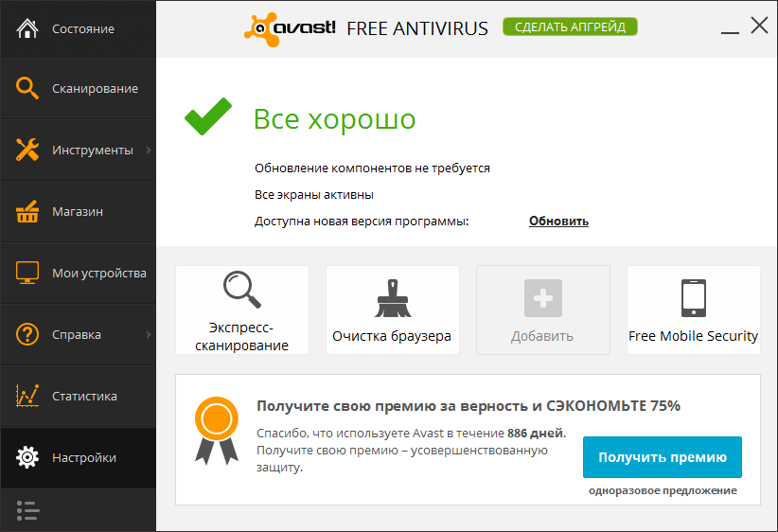Screen dimensions: 778x532
Task: Click the orange magnifier icon for Сканирование
Action: tap(27, 88)
